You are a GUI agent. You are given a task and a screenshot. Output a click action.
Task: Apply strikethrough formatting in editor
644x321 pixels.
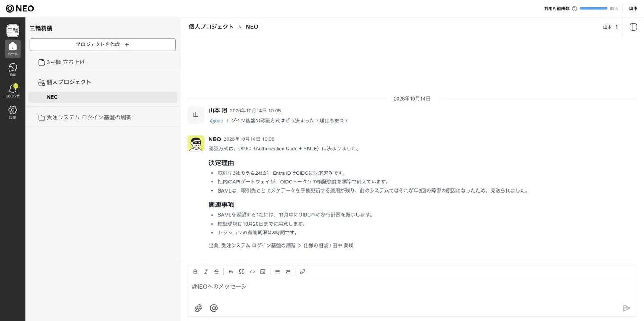(x=216, y=272)
